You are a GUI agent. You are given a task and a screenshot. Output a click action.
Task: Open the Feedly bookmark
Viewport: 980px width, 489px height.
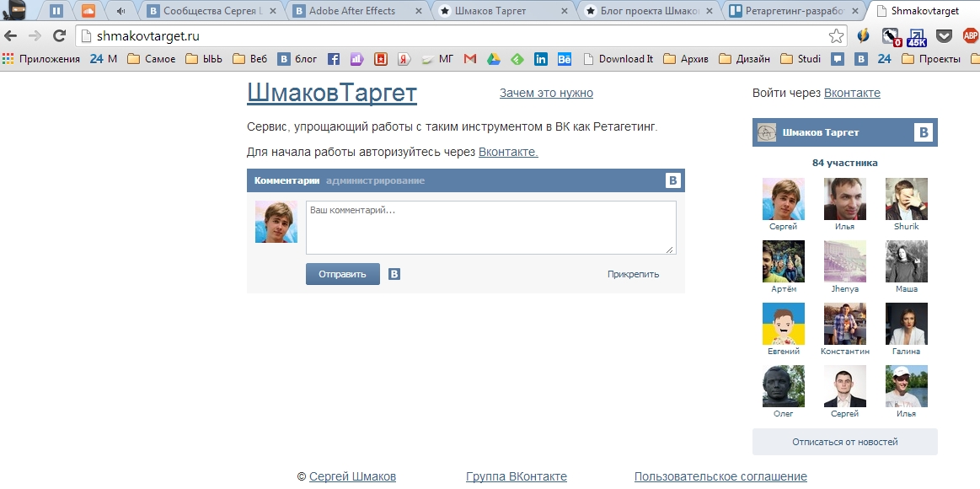pyautogui.click(x=517, y=59)
